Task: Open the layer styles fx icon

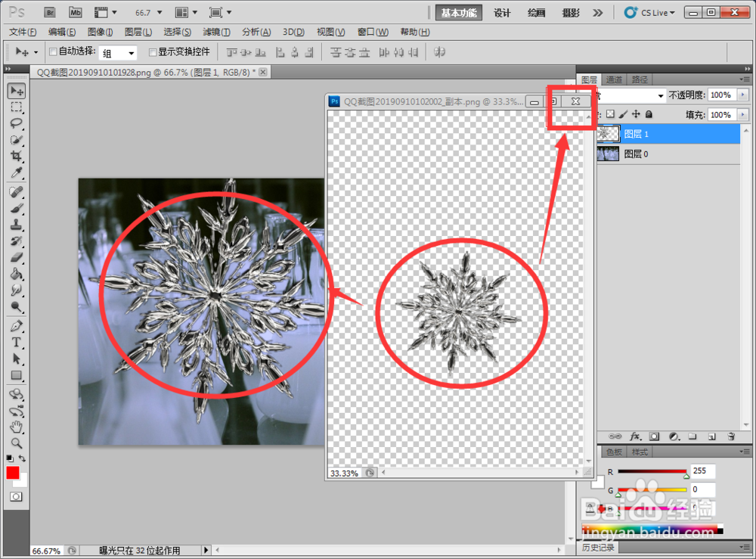Action: pos(635,436)
